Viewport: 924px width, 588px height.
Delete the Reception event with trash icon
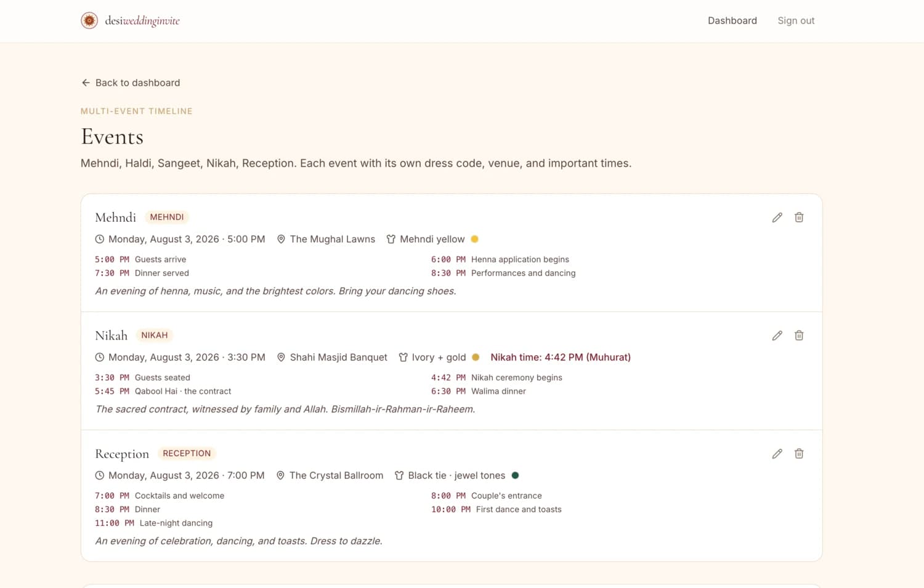click(x=799, y=454)
